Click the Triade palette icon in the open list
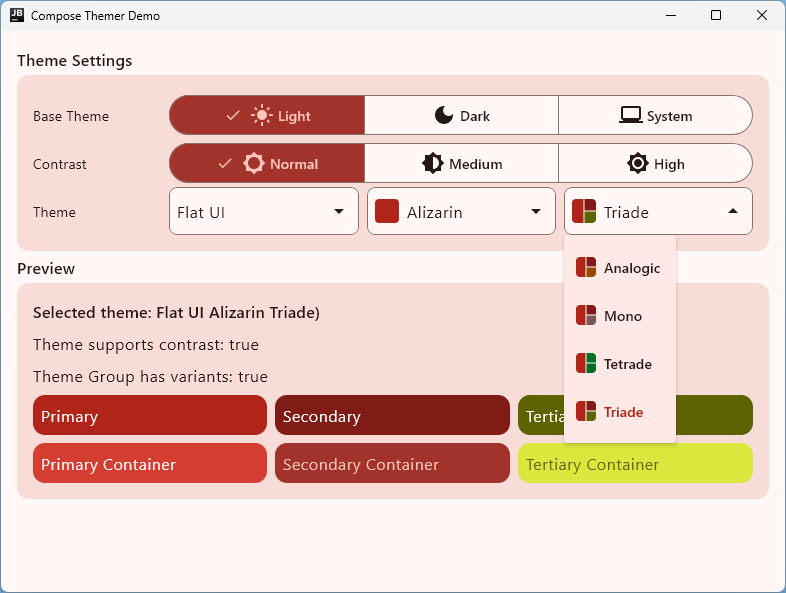Image resolution: width=786 pixels, height=593 pixels. tap(585, 412)
